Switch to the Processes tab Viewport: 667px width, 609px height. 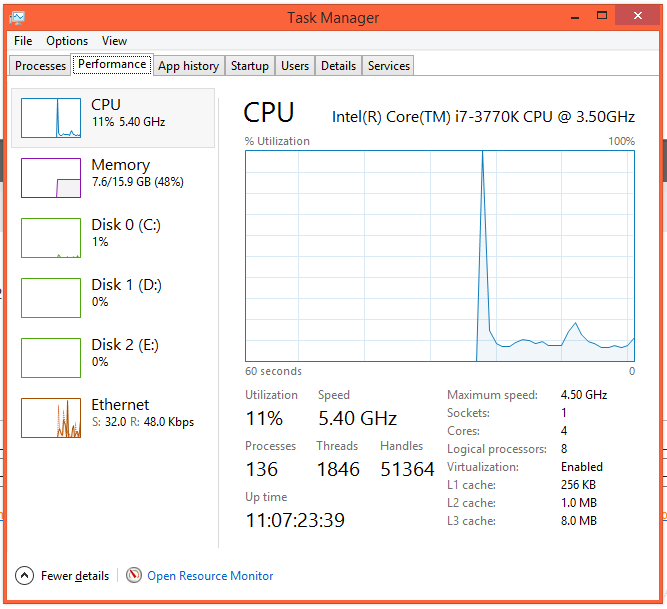coord(40,65)
